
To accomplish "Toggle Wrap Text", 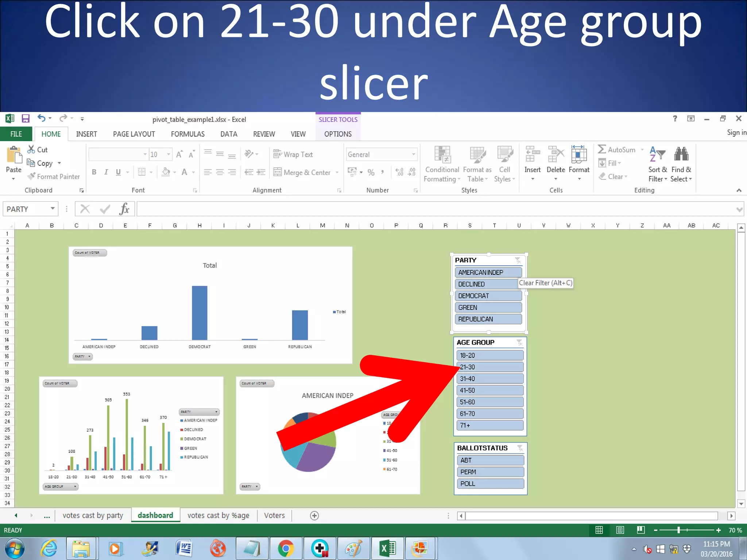I will point(293,154).
